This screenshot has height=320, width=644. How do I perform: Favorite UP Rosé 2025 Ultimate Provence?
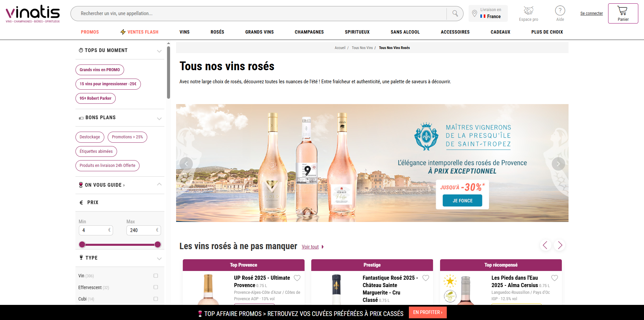pos(297,278)
